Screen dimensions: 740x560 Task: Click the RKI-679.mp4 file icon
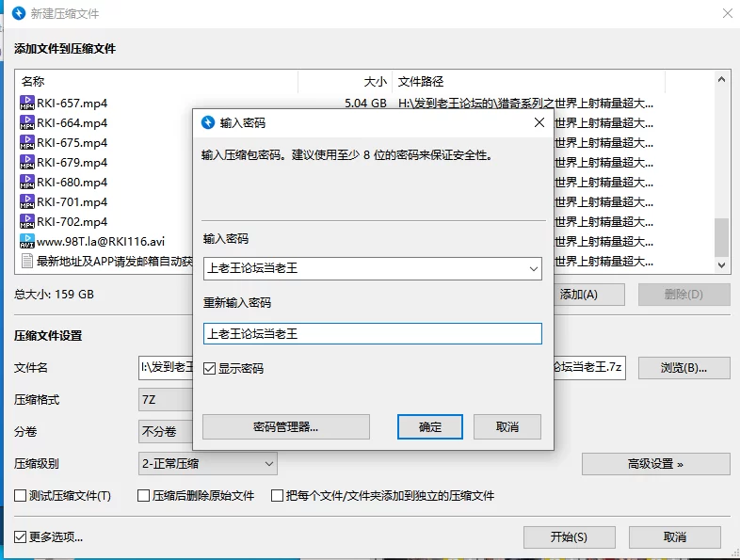click(27, 162)
